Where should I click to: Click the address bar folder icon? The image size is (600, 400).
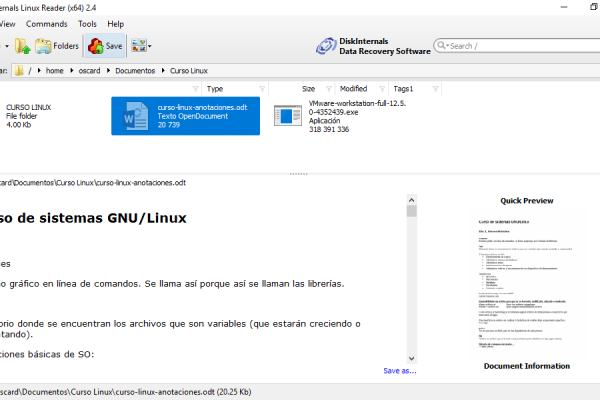(x=19, y=71)
